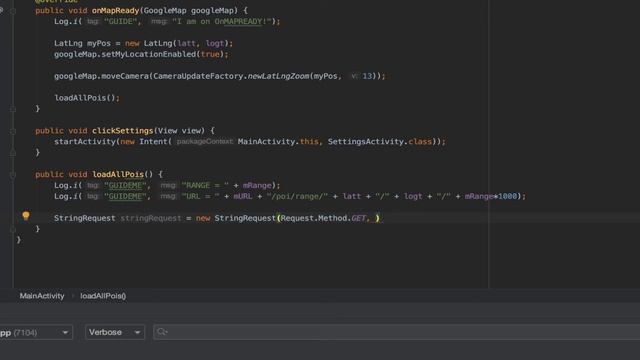Click fold end marker after StringRequest line
640x360 pixels.
(x=13, y=229)
